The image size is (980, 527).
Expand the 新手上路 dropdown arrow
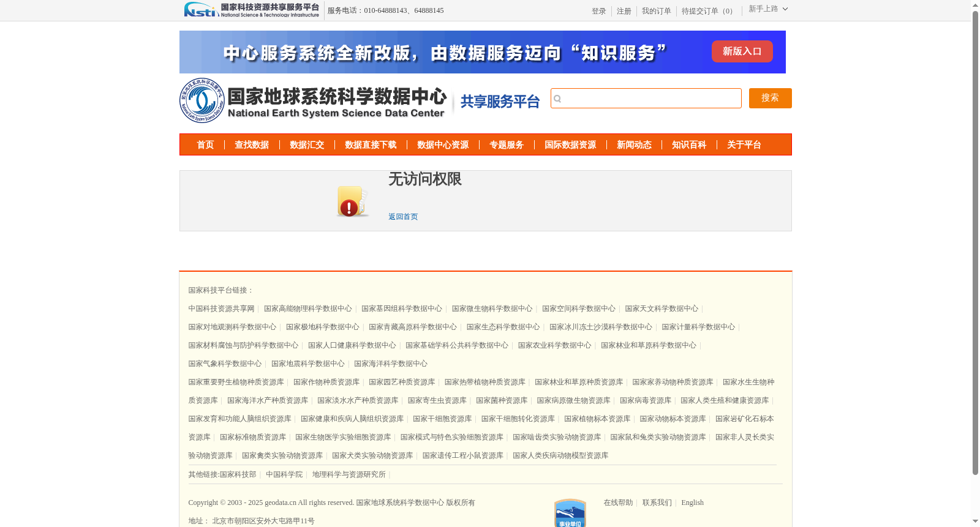point(785,9)
